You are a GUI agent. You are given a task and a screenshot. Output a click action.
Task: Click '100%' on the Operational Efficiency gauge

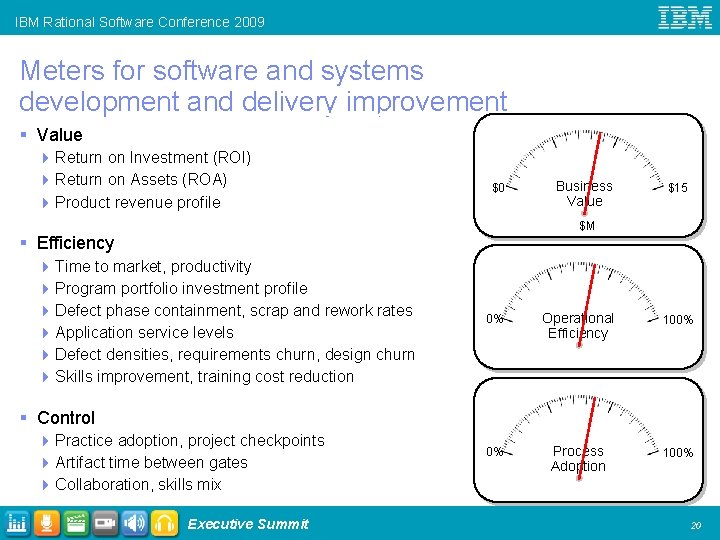click(x=678, y=320)
